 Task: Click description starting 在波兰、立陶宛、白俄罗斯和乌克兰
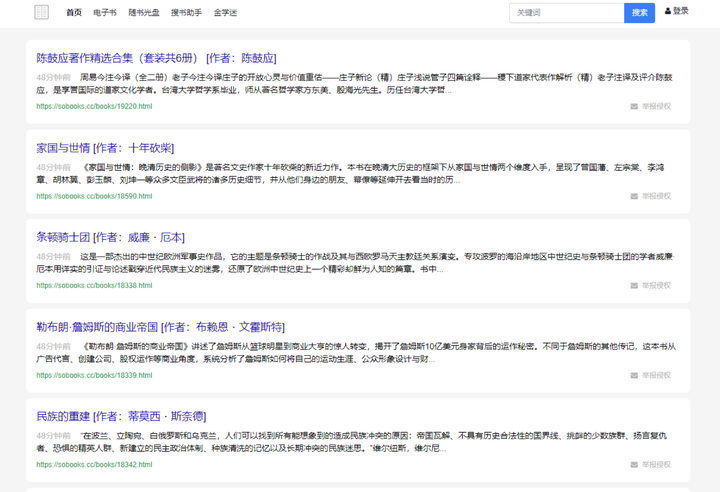click(x=352, y=442)
